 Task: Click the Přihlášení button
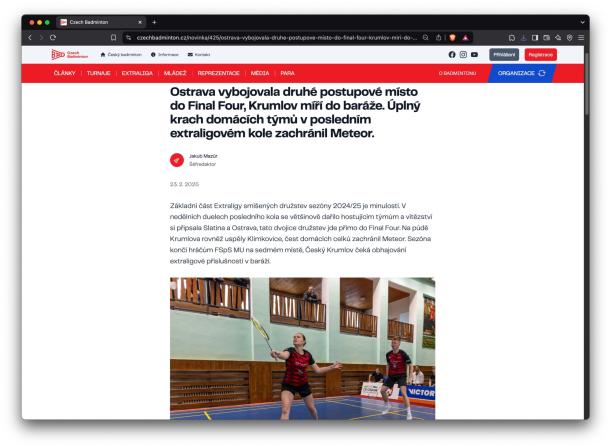click(504, 55)
